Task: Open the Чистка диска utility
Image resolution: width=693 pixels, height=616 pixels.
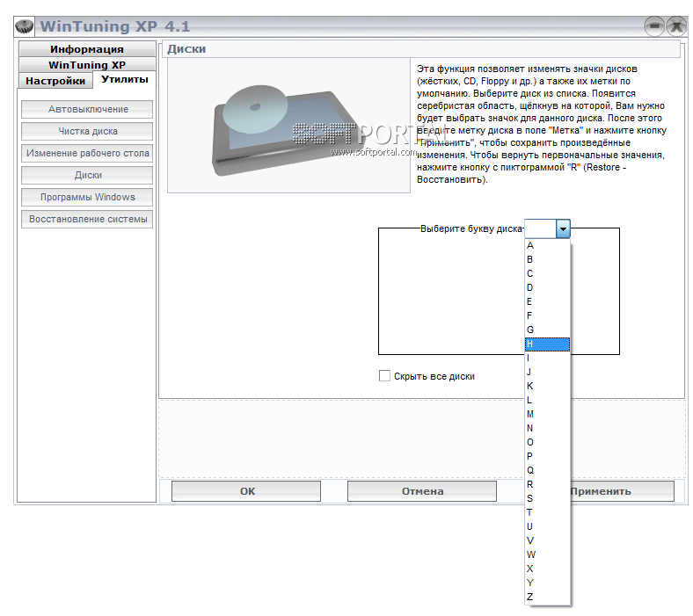Action: point(87,131)
